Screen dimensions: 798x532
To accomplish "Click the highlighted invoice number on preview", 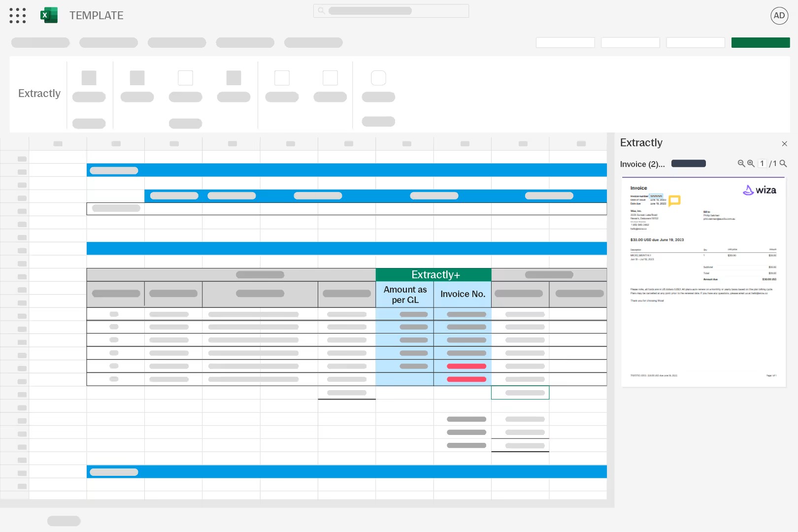I will [656, 196].
